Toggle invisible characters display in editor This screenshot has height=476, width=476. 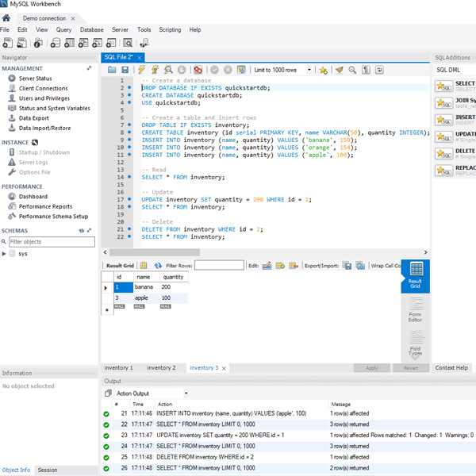[366, 70]
